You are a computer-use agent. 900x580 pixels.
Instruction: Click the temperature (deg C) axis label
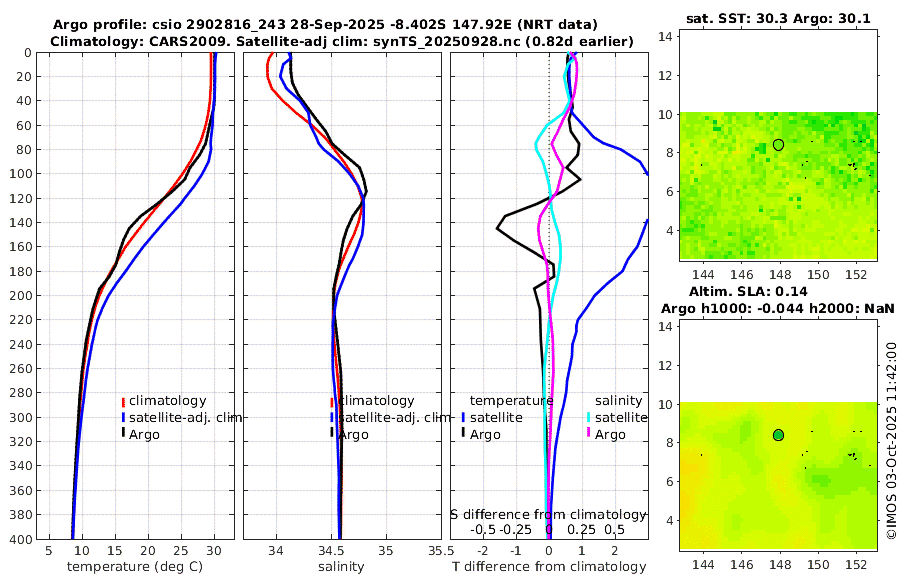point(135,567)
